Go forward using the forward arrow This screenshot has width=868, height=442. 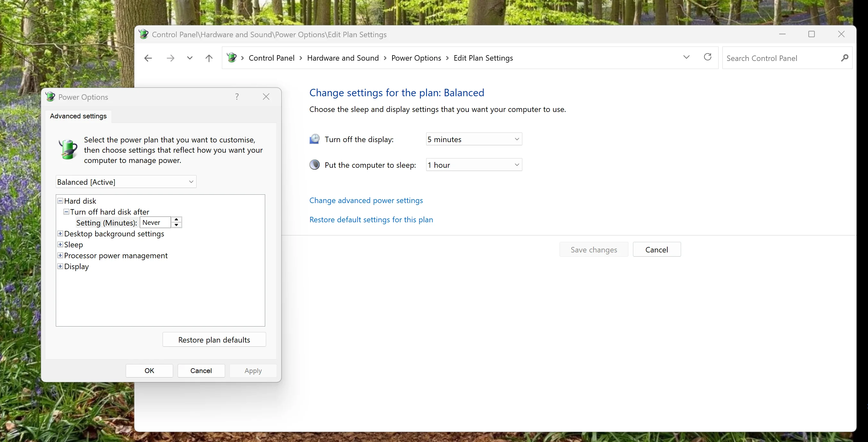coord(170,58)
